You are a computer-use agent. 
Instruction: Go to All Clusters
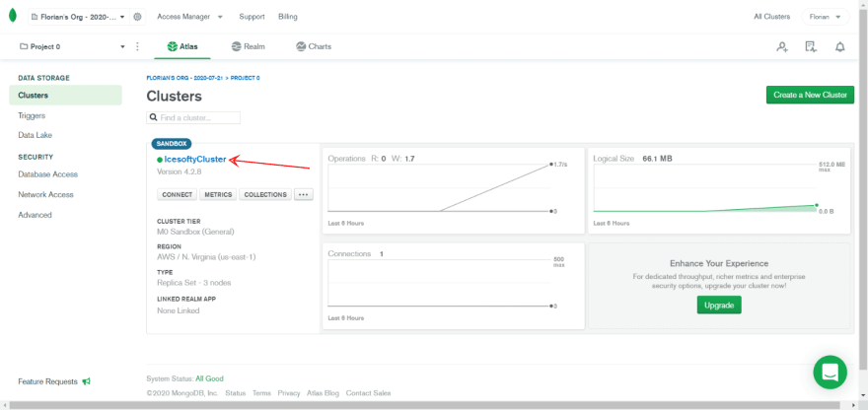771,17
